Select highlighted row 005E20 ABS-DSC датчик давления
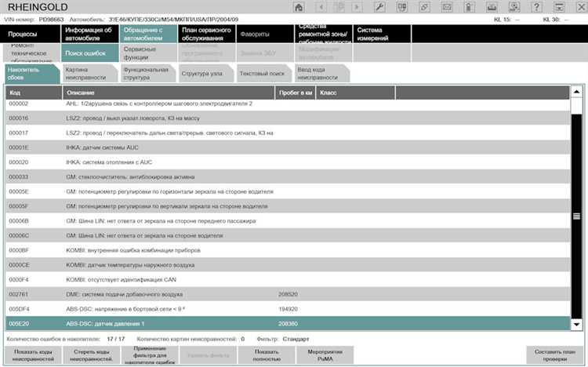The width and height of the screenshot is (588, 367). click(288, 323)
